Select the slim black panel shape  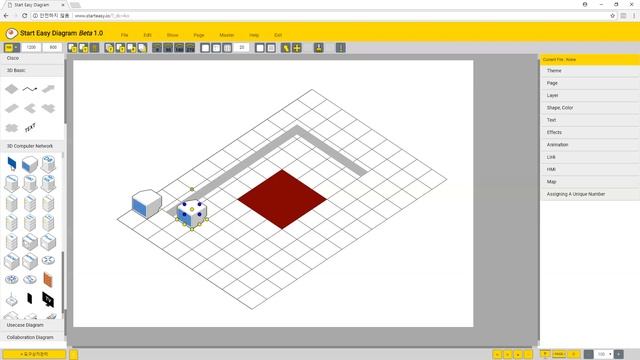pos(29,298)
